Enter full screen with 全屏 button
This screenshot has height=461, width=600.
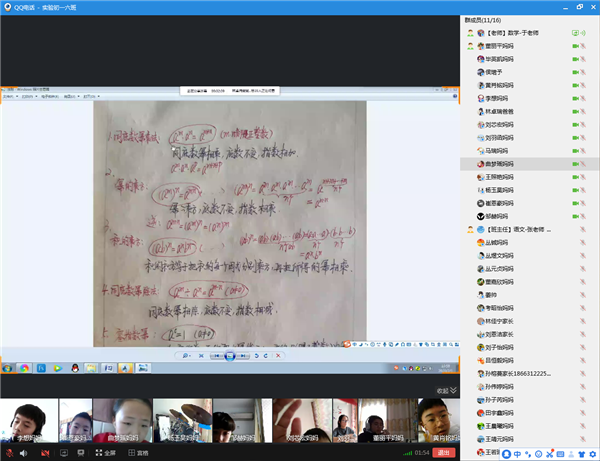pos(103,453)
